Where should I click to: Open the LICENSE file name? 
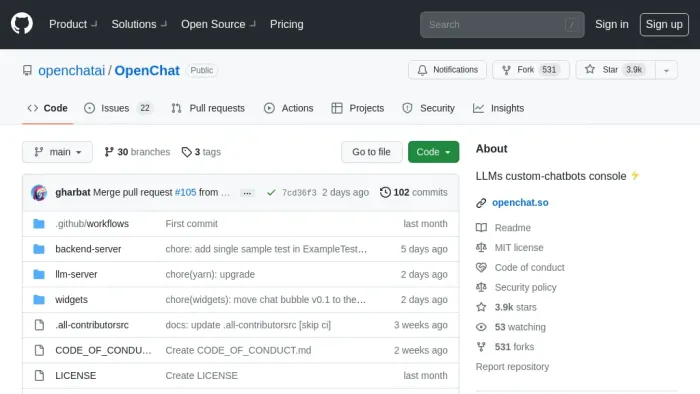point(75,376)
